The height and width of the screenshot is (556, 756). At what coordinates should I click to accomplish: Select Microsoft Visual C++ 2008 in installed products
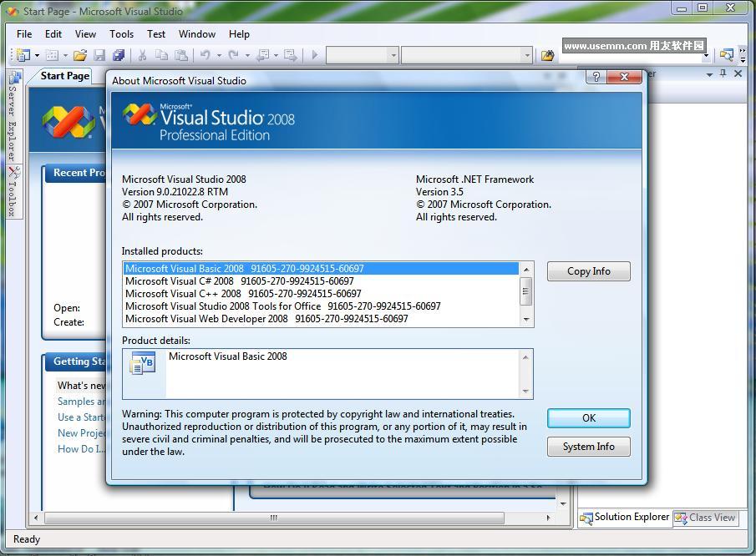click(x=321, y=293)
